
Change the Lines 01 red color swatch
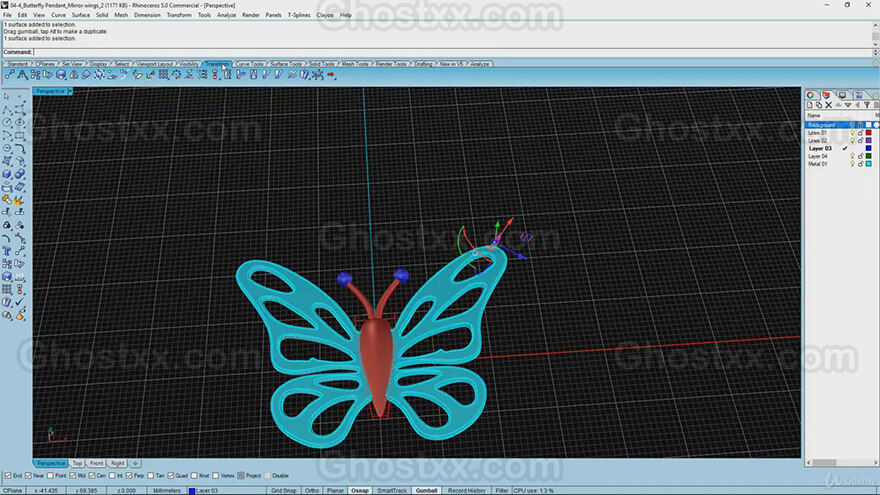[869, 133]
